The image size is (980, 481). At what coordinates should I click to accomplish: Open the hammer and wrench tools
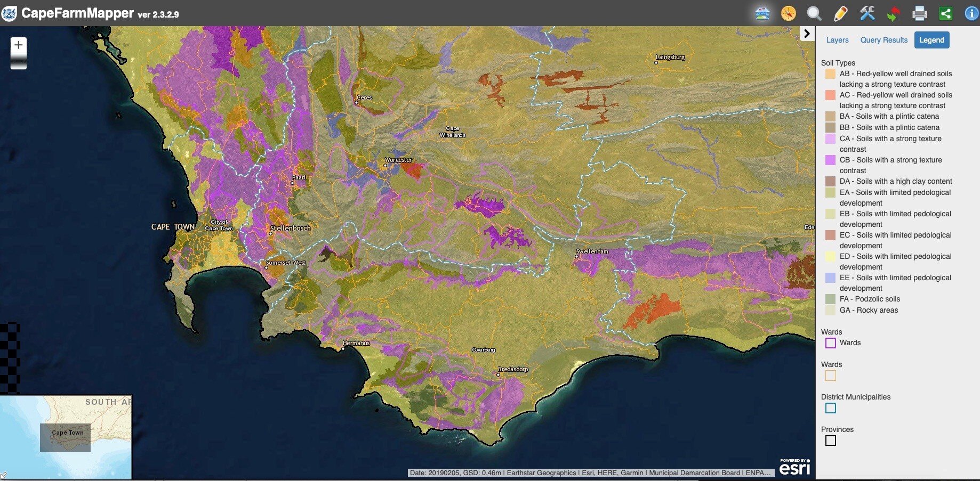pos(867,13)
